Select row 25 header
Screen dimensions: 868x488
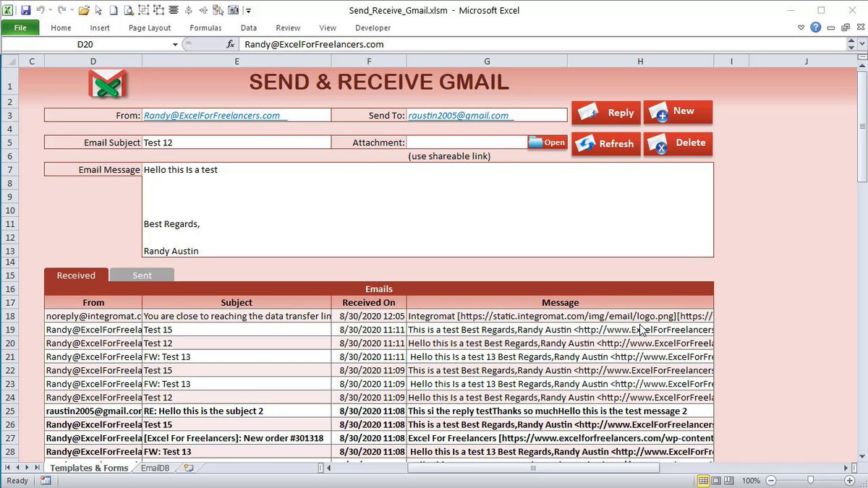click(x=9, y=411)
